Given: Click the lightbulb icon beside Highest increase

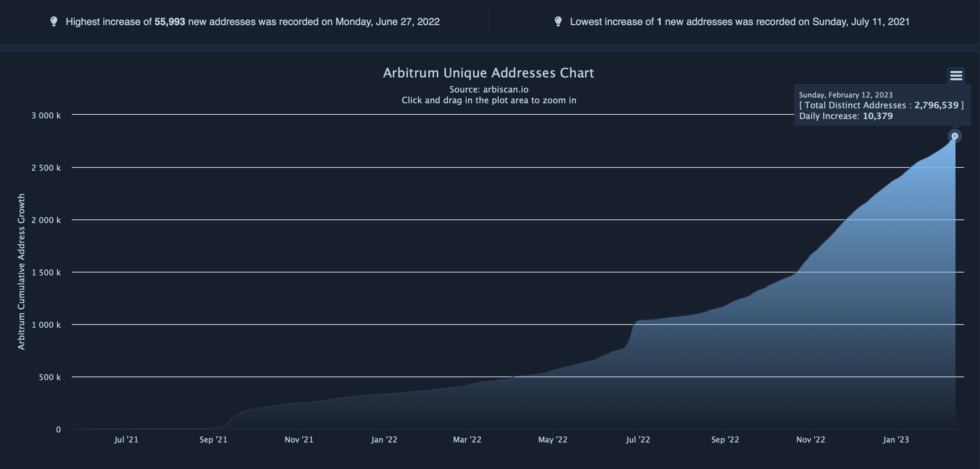Looking at the screenshot, I should point(54,21).
